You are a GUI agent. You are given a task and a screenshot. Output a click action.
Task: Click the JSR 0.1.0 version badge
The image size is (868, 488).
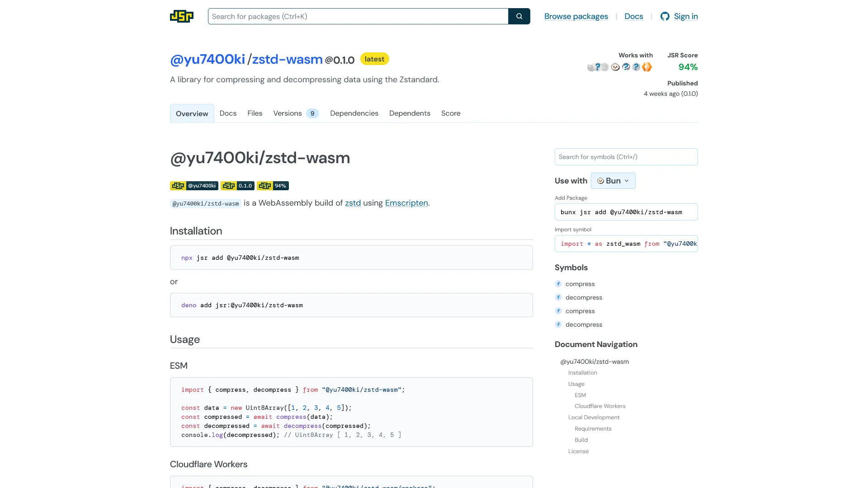click(237, 186)
